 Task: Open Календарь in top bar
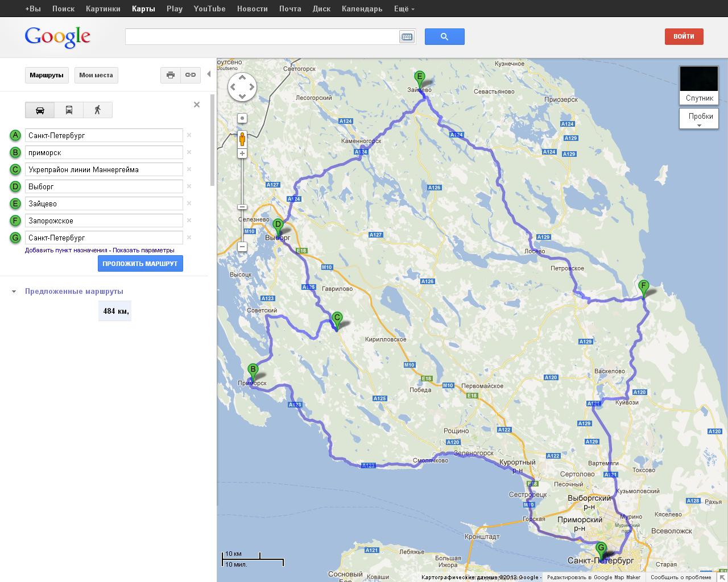tap(362, 9)
